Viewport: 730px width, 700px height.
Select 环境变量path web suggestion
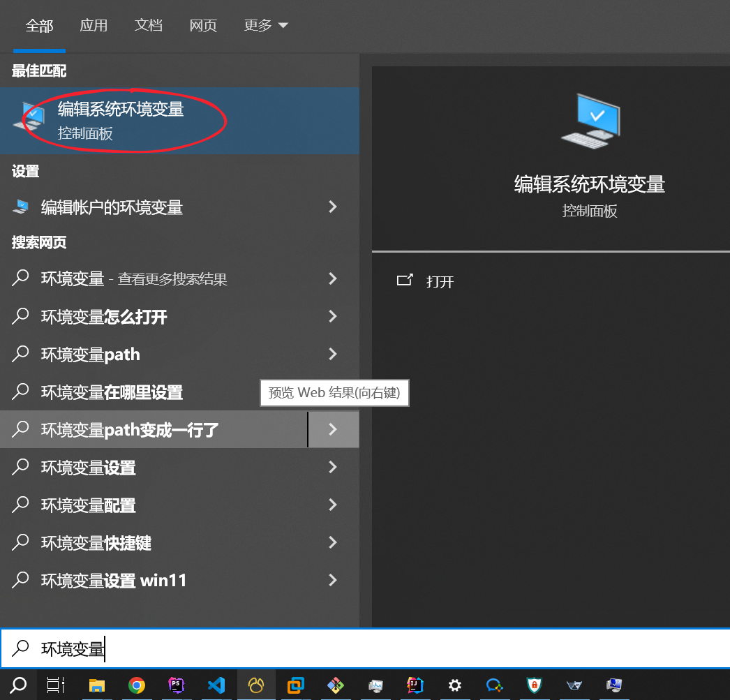(x=179, y=355)
